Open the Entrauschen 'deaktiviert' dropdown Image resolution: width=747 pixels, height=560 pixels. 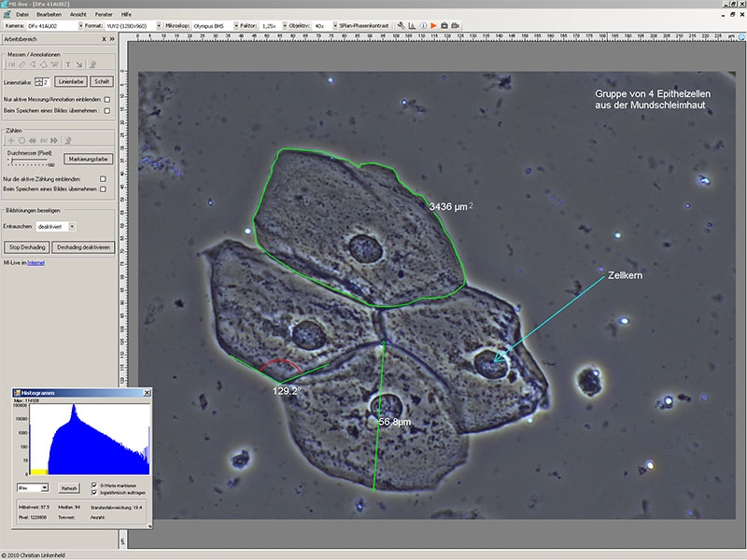tap(73, 226)
